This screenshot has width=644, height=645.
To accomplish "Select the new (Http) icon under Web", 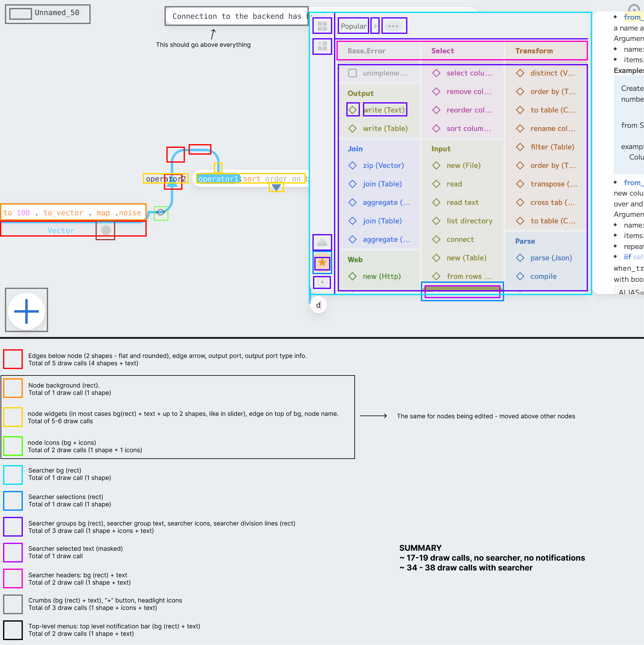I will (x=353, y=276).
